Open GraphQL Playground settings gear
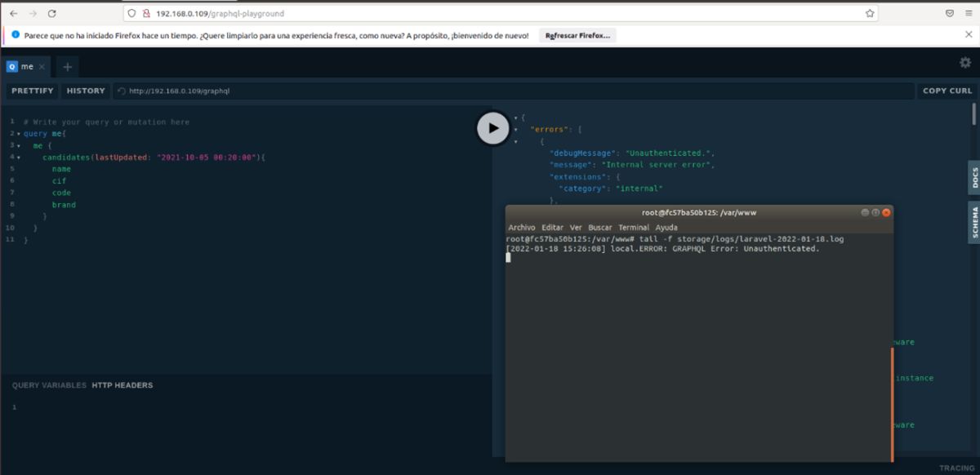Viewport: 980px width, 475px height. [965, 63]
